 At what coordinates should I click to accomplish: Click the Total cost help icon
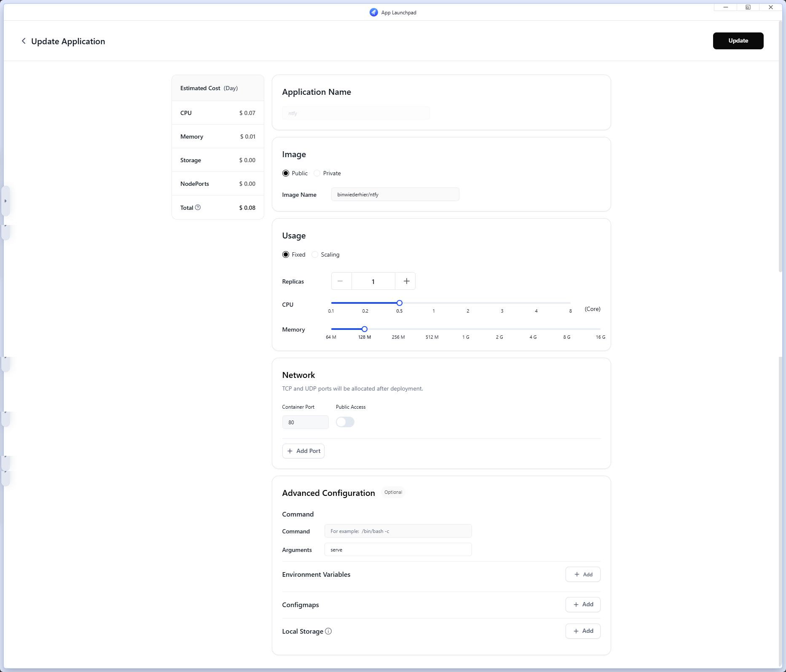pyautogui.click(x=198, y=207)
